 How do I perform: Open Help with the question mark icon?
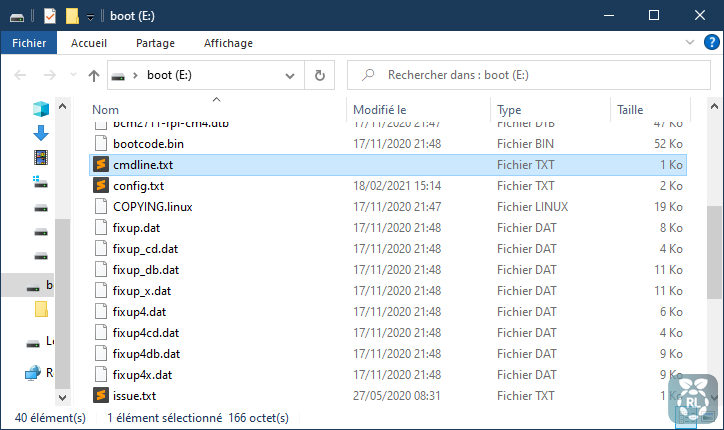pos(712,42)
